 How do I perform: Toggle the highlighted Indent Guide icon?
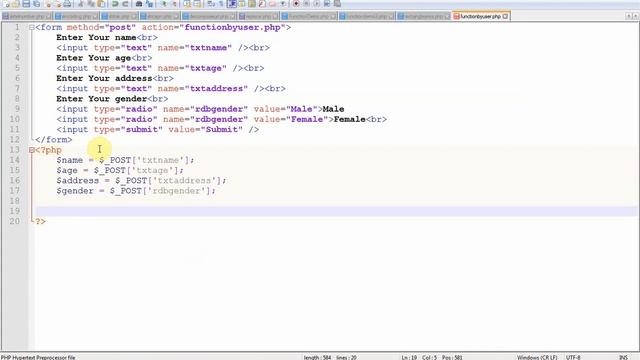coord(232,4)
